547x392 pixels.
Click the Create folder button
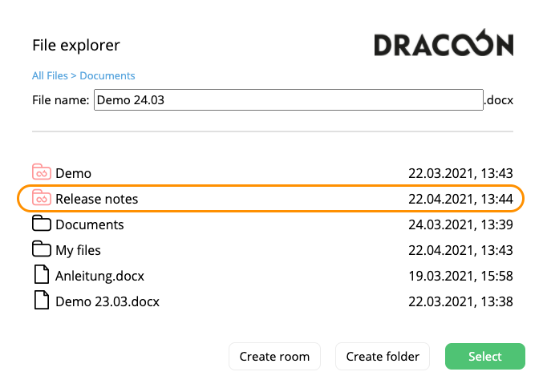pyautogui.click(x=383, y=357)
